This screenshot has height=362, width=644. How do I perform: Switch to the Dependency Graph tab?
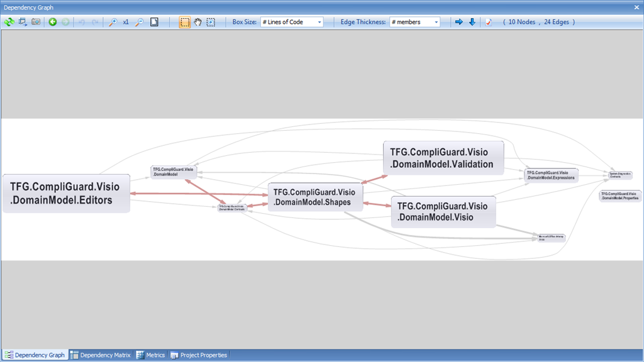tap(35, 355)
